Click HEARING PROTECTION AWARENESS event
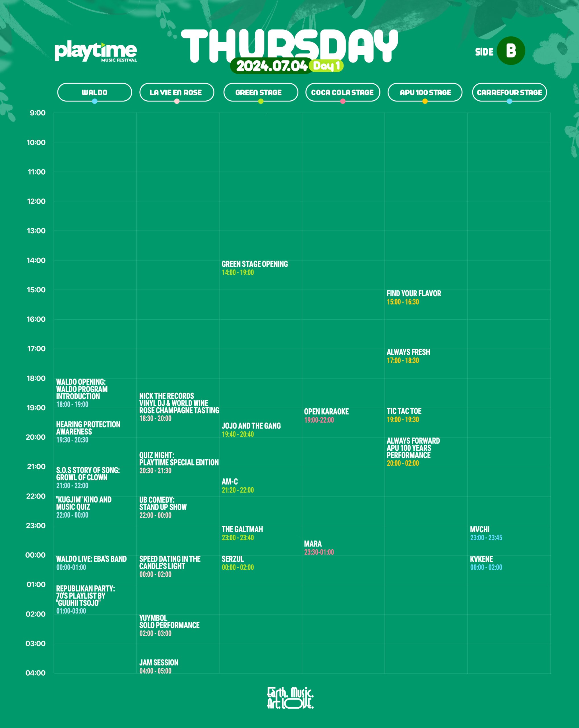 click(88, 432)
